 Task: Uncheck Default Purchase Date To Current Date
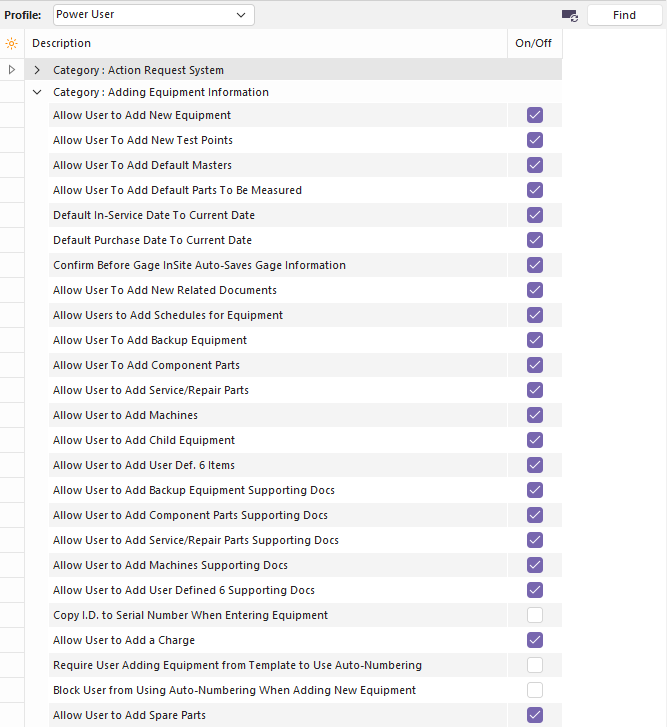pos(535,240)
